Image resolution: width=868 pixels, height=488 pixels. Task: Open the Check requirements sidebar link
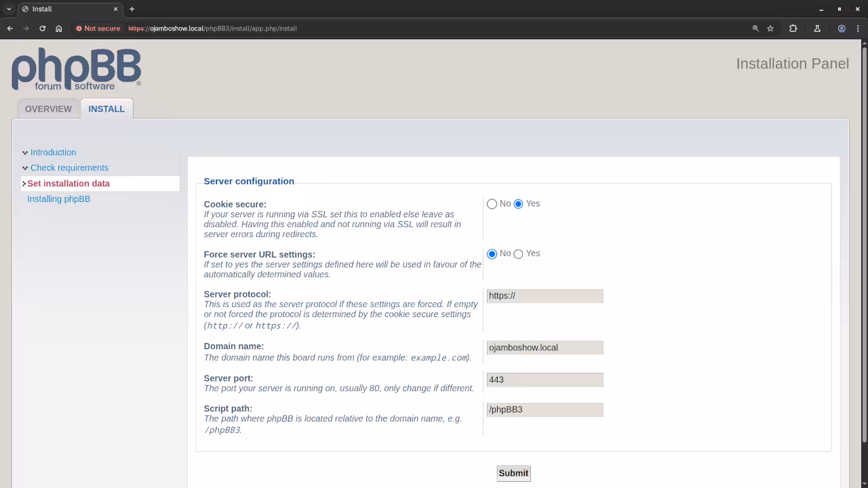tap(69, 168)
